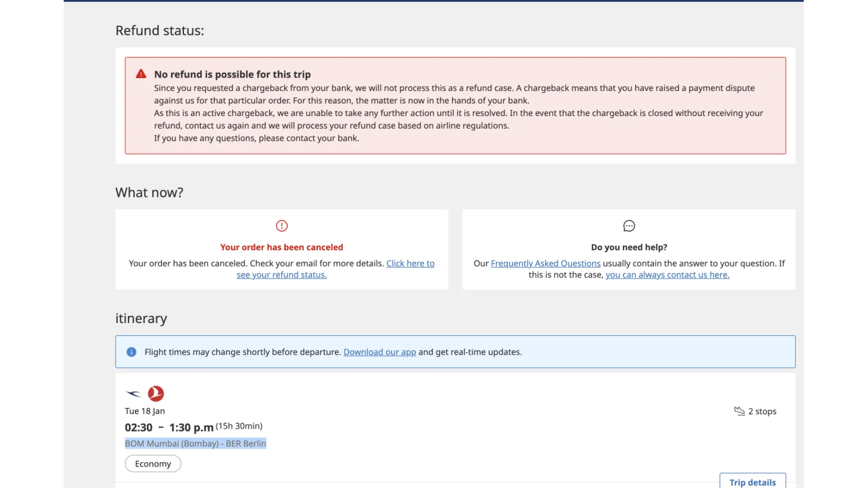Screen dimensions: 868x488
Task: Open Frequently Asked Questions link
Action: (x=545, y=264)
